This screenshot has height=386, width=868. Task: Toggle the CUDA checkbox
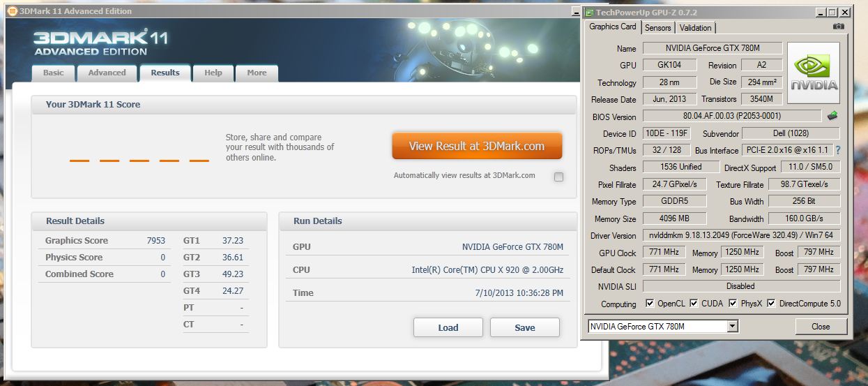(693, 303)
